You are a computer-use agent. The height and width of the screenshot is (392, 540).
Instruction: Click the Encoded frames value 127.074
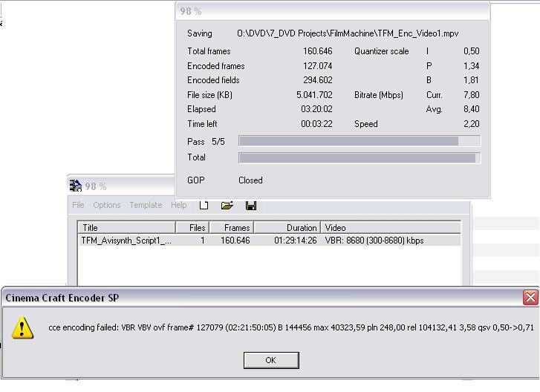coord(317,66)
